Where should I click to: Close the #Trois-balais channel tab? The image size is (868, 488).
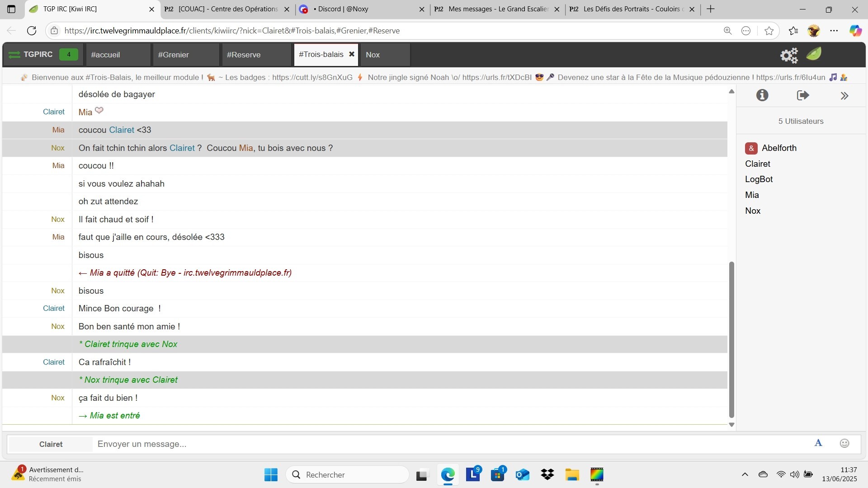tap(351, 54)
